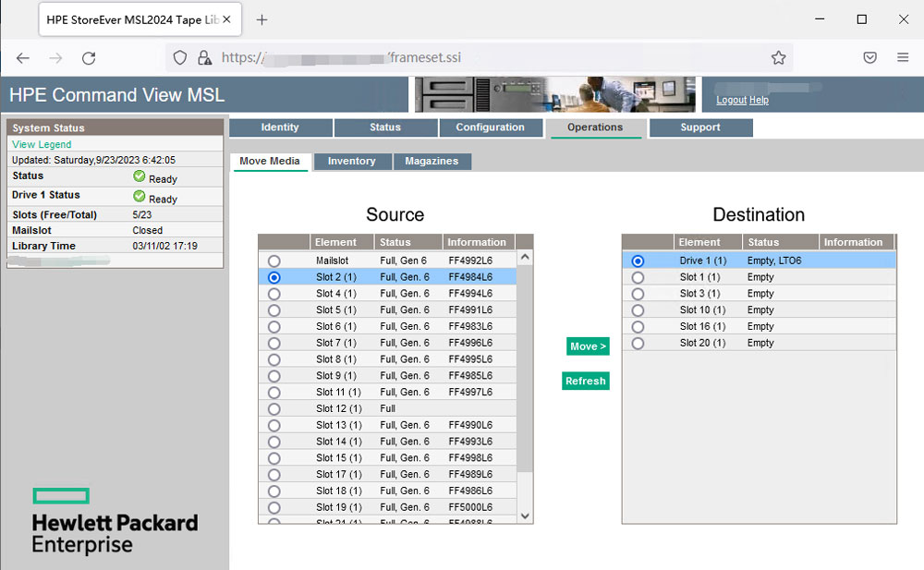
Task: Open a new browser tab
Action: 261,20
